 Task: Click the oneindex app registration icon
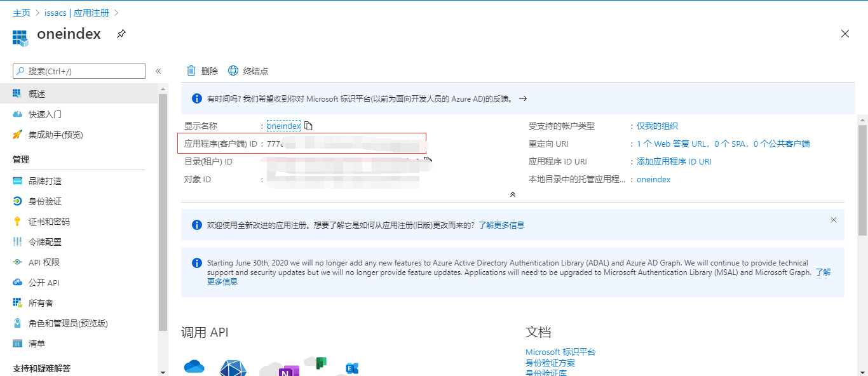[21, 37]
